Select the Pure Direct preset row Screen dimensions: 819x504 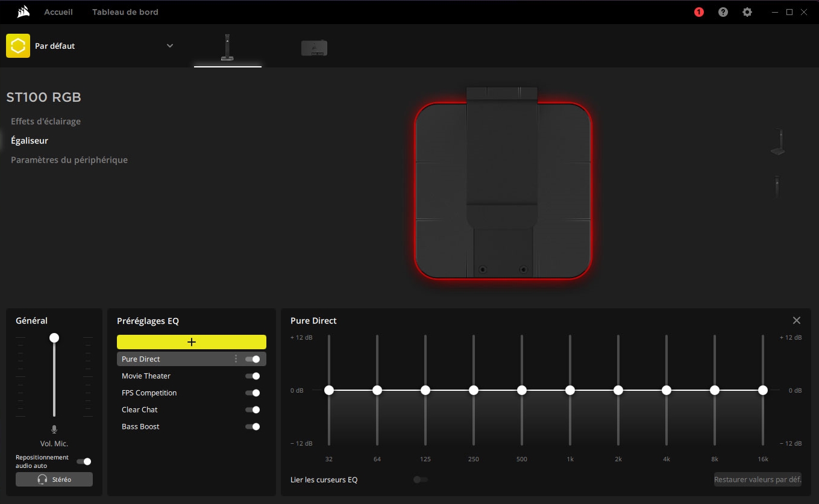192,359
